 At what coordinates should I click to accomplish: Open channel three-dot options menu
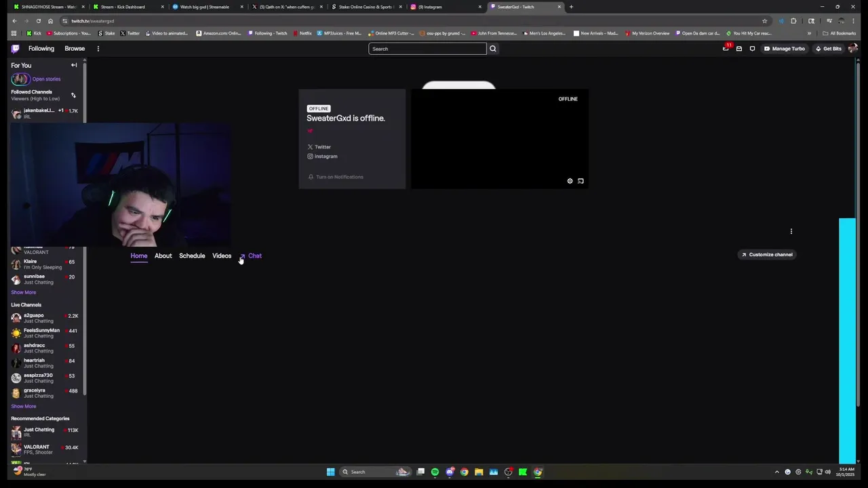791,232
